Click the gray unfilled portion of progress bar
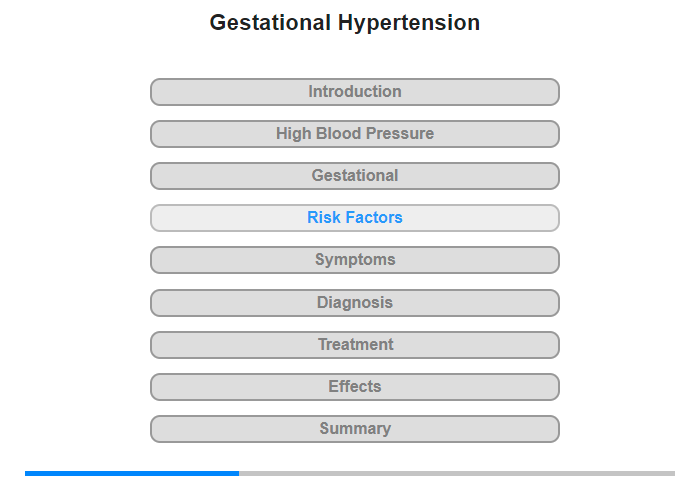Image resolution: width=700 pixels, height=480 pixels. click(457, 473)
